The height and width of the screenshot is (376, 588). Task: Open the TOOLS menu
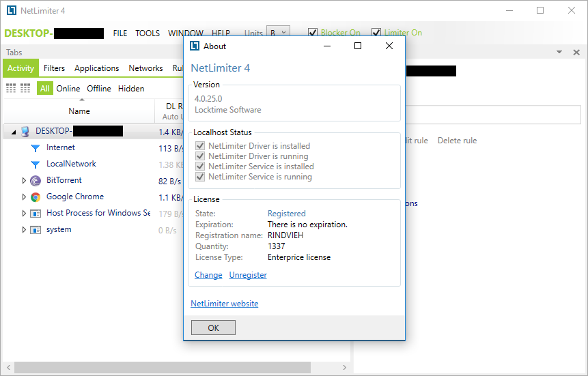tap(148, 33)
